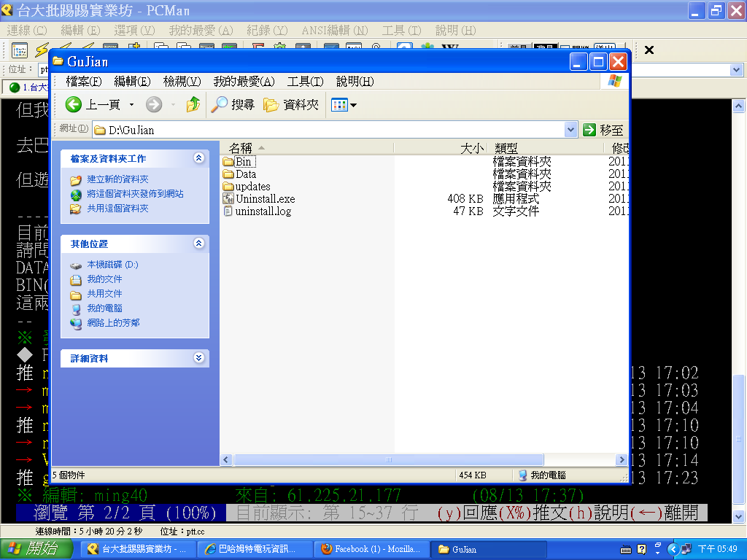
Task: Click the 建立新的資料夾 link
Action: [117, 179]
